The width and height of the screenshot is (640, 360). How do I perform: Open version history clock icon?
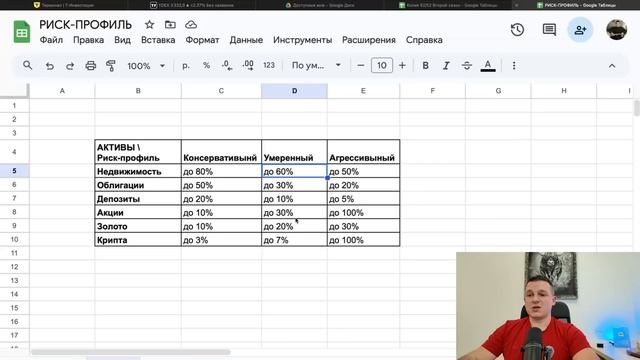click(x=517, y=30)
